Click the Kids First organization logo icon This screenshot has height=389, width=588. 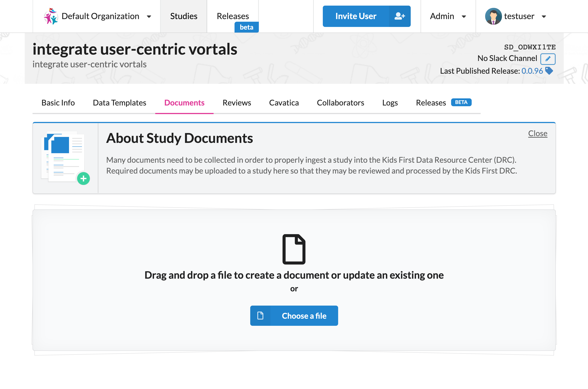pyautogui.click(x=51, y=16)
